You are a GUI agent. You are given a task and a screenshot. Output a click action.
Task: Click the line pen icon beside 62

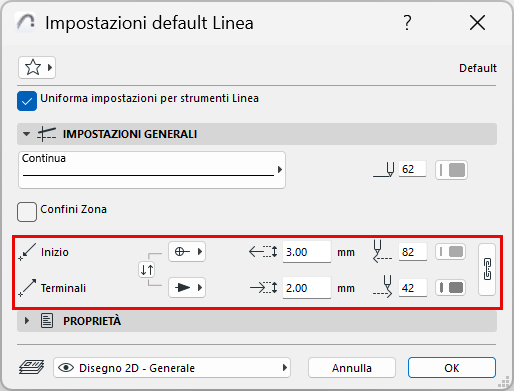384,170
